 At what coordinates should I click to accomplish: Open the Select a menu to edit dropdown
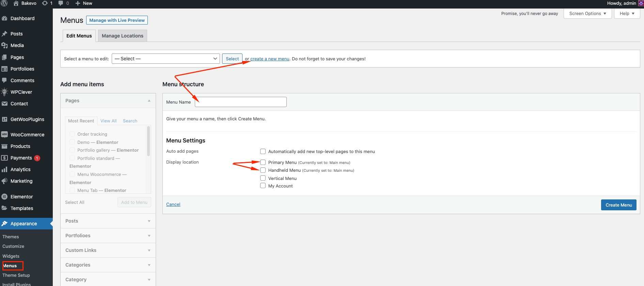click(x=166, y=59)
